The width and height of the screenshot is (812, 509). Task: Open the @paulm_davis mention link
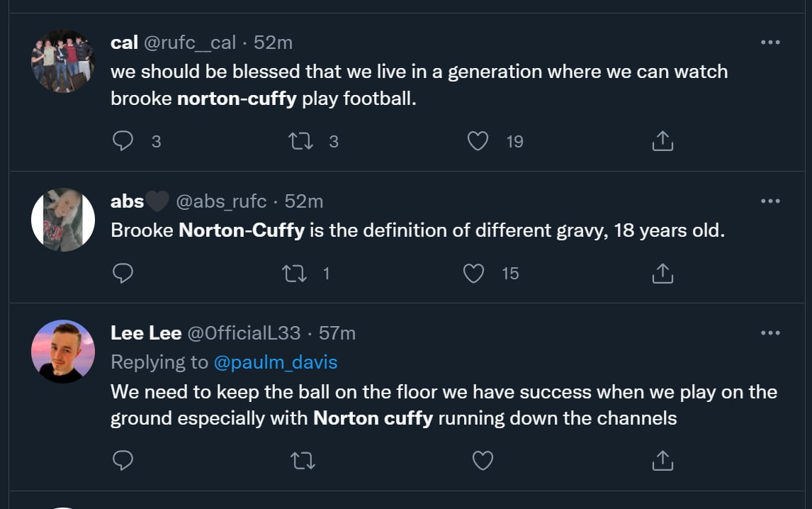275,362
